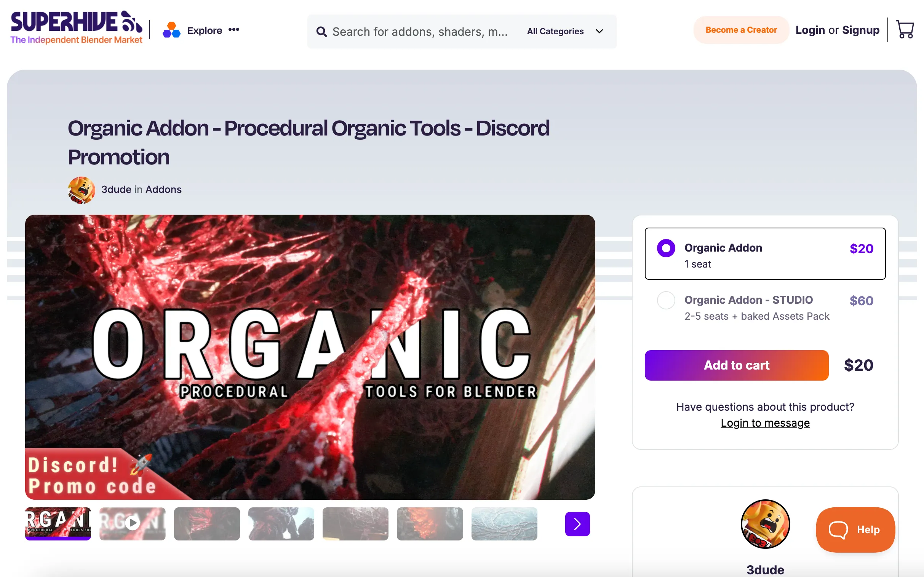Open the three-dots more menu
Viewport: 924px width, 577px height.
tap(234, 30)
